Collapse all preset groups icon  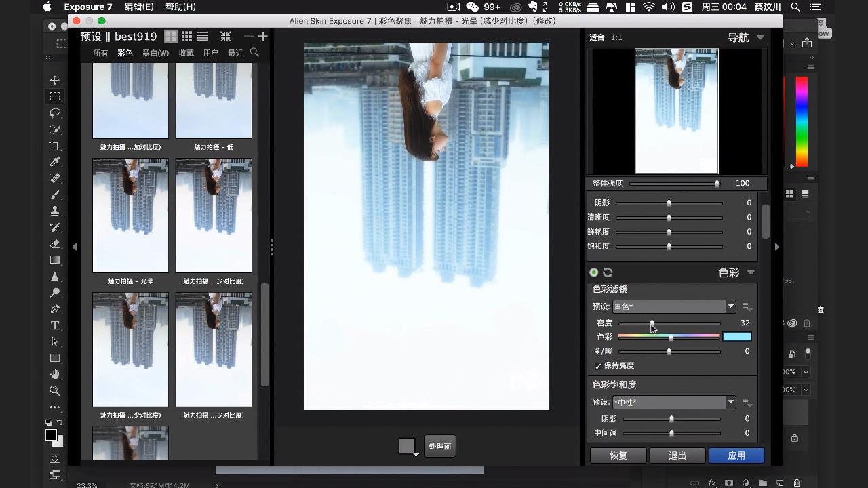click(x=226, y=37)
